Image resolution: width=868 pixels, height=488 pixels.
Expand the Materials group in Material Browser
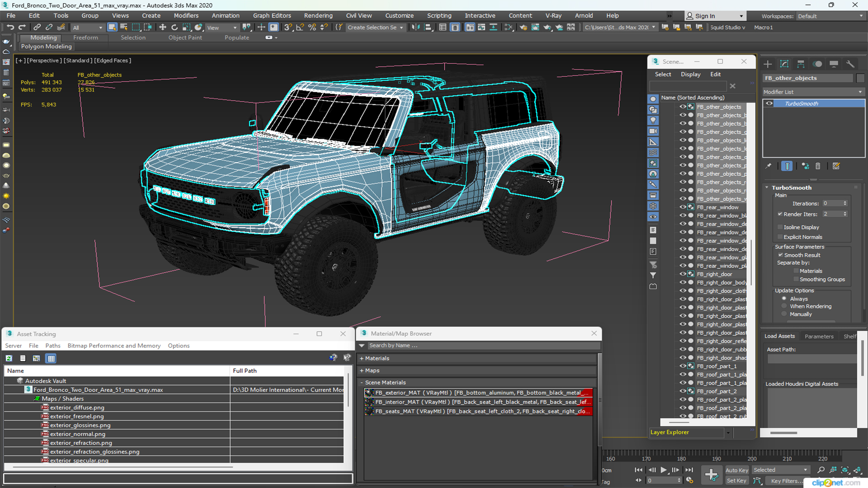point(362,358)
